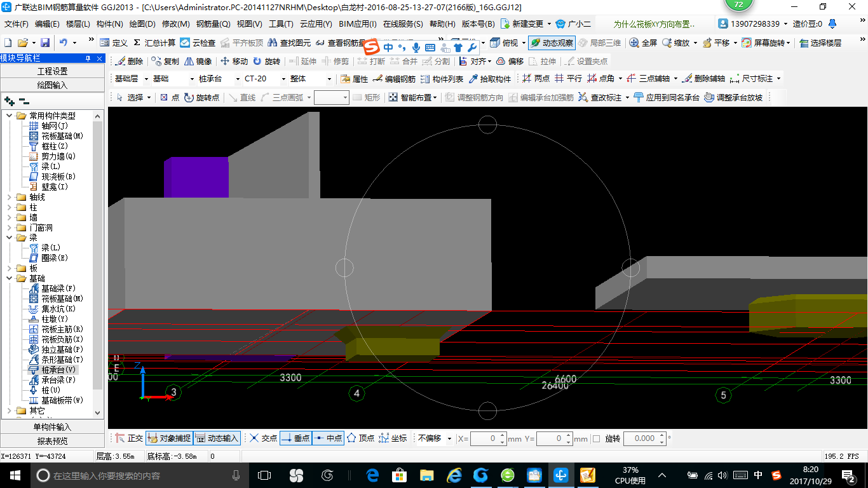
Task: Pick the 移动 move tool
Action: click(234, 62)
